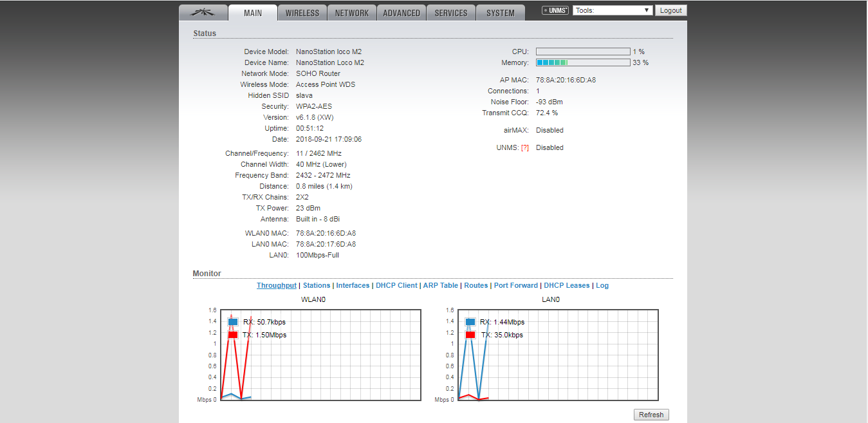This screenshot has width=868, height=423.
Task: Click the WLAN0 RX rate 50.7kbps
Action: click(x=271, y=322)
